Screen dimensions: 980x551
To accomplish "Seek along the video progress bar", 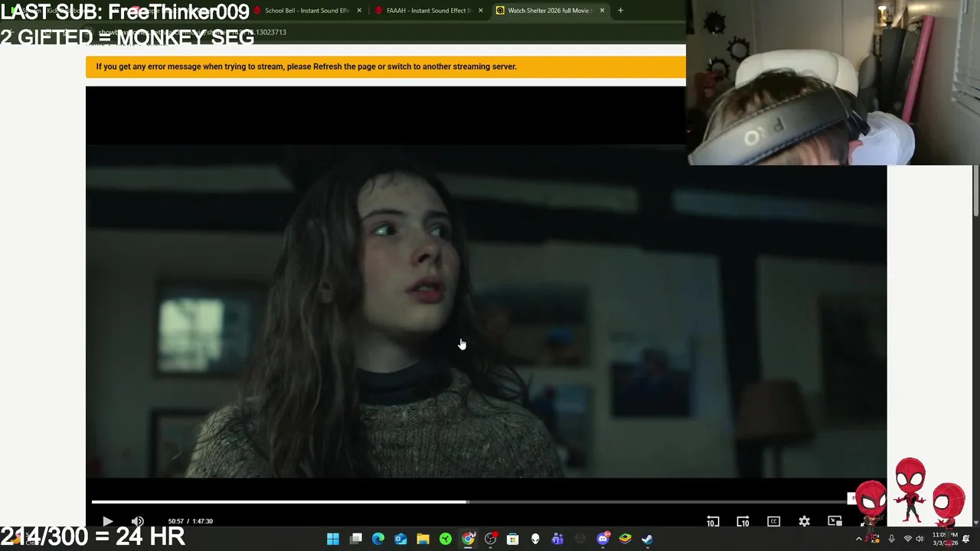I will coord(469,502).
